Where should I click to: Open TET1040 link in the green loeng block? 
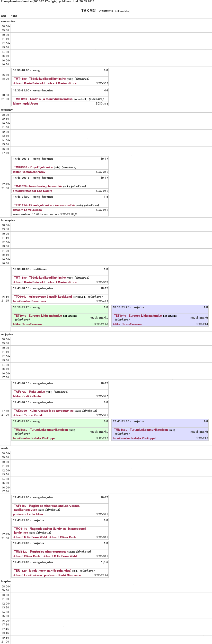(x=38, y=316)
